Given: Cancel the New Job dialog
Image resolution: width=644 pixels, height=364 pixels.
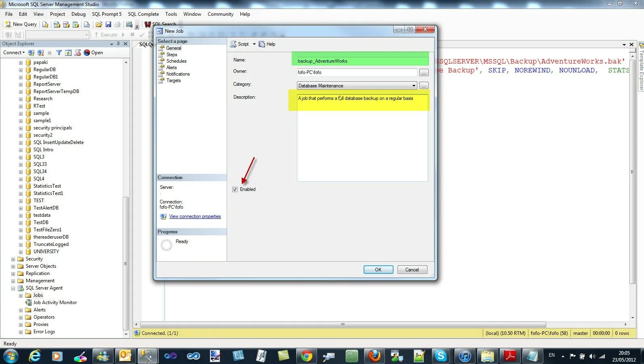Looking at the screenshot, I should click(x=412, y=270).
